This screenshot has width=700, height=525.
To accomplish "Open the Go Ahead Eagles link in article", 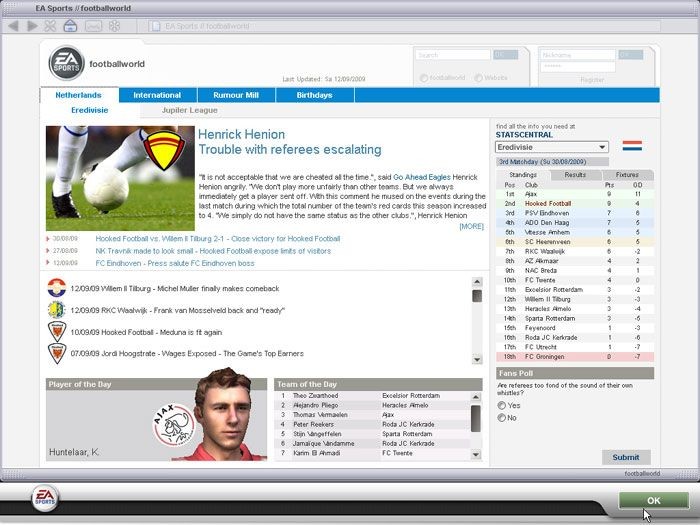I will pos(421,177).
